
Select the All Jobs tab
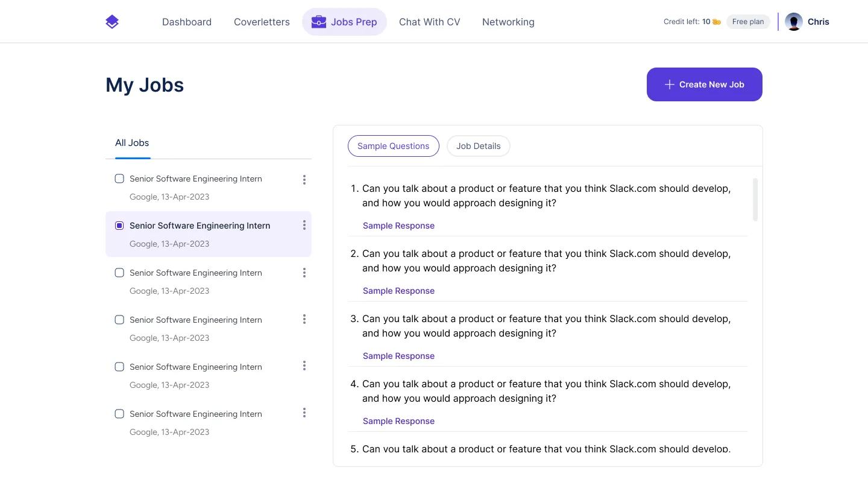coord(132,143)
